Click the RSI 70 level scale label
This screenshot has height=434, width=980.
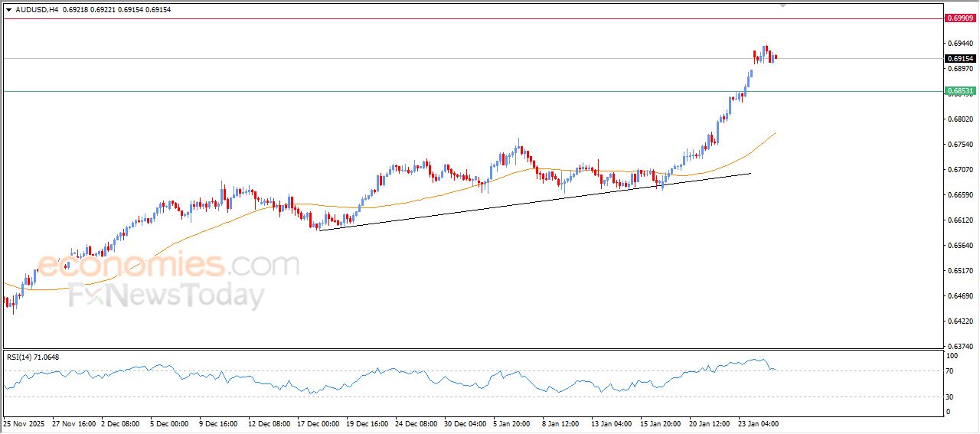coord(952,371)
